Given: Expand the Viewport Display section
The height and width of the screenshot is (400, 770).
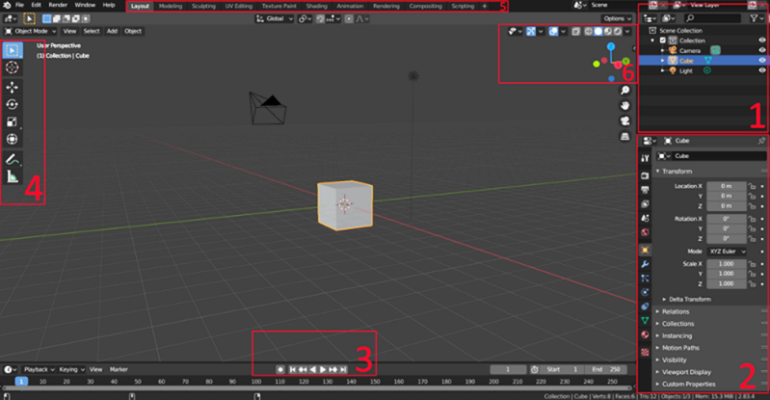Looking at the screenshot, I should coord(688,372).
